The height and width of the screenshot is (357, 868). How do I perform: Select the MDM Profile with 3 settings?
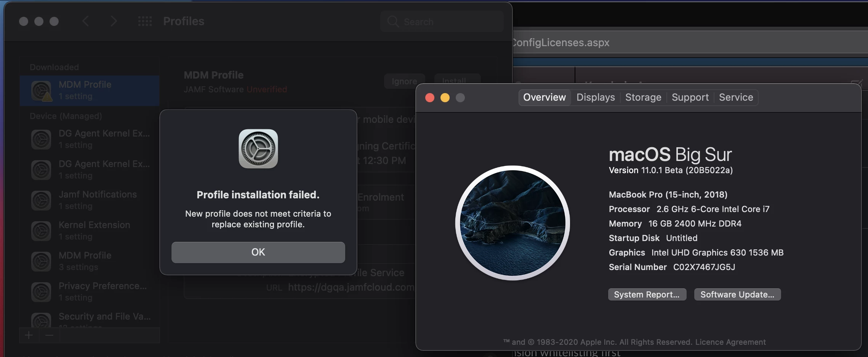click(x=90, y=261)
